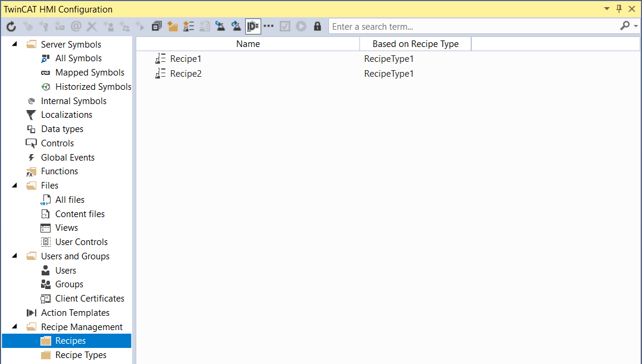This screenshot has width=642, height=364.
Task: Sort by Based on Recipe Type header
Action: point(415,44)
